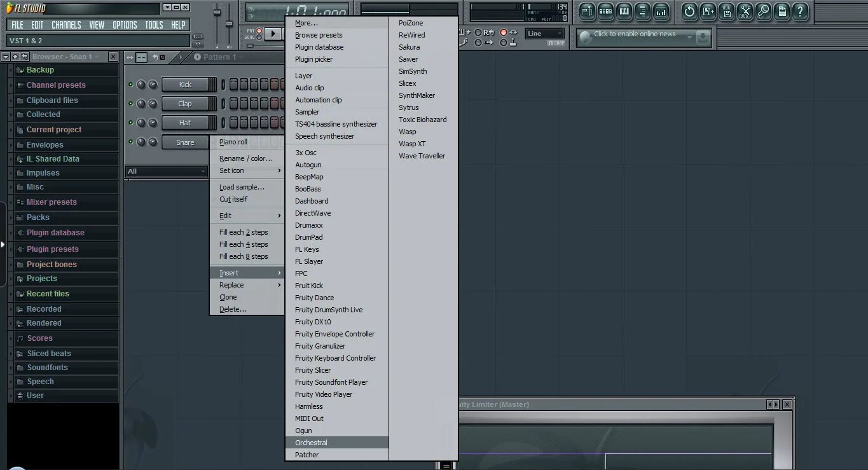
Task: Expand the Edit submenu in context menu
Action: coord(247,216)
